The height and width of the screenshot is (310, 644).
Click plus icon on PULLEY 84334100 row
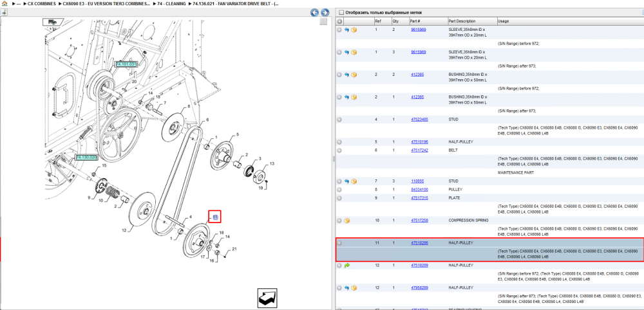(339, 190)
